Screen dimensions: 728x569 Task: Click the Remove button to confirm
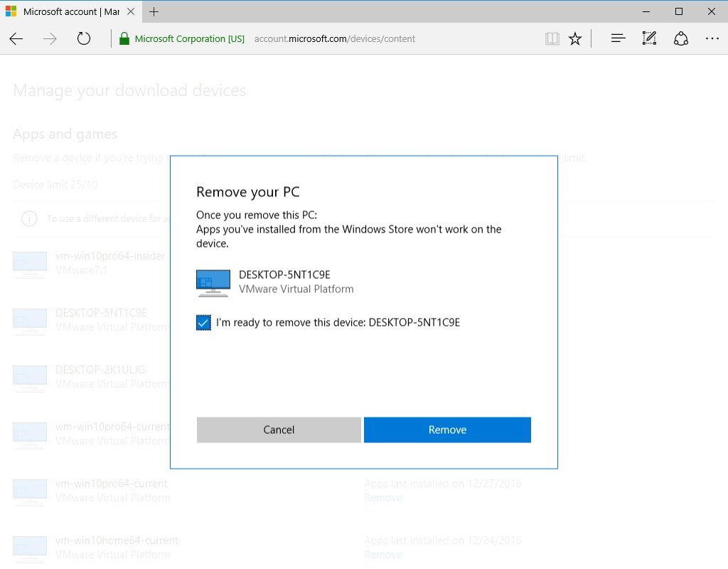coord(447,430)
